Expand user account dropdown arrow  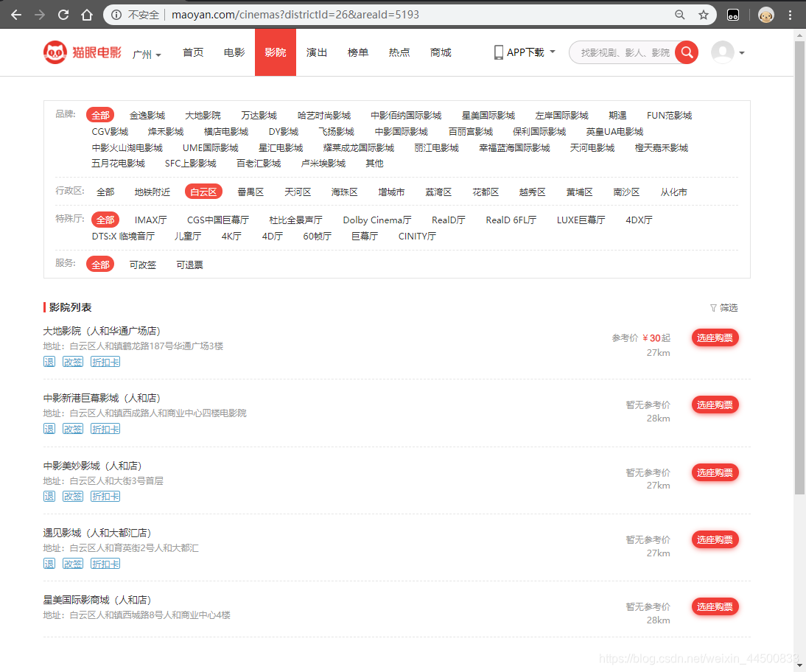[x=742, y=53]
